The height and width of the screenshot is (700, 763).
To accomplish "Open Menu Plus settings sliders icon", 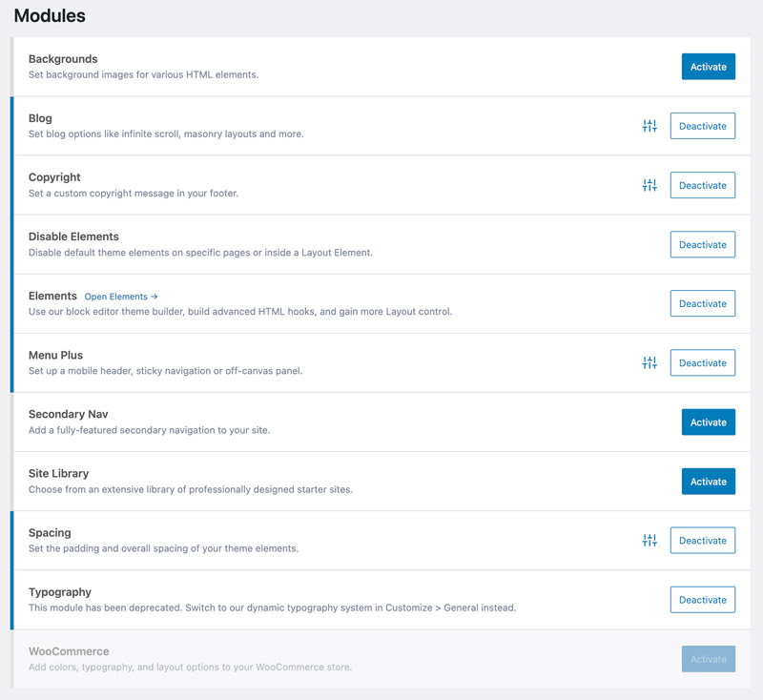I will 650,362.
